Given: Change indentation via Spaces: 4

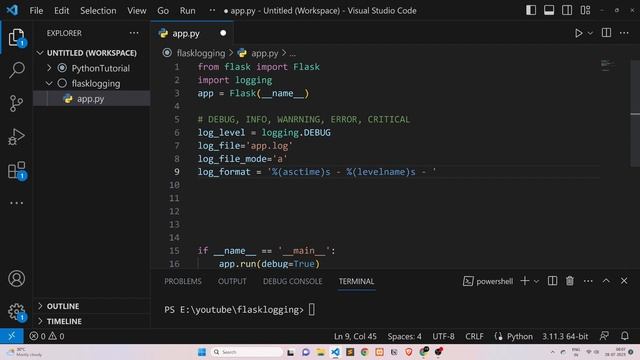Looking at the screenshot, I should (x=404, y=336).
